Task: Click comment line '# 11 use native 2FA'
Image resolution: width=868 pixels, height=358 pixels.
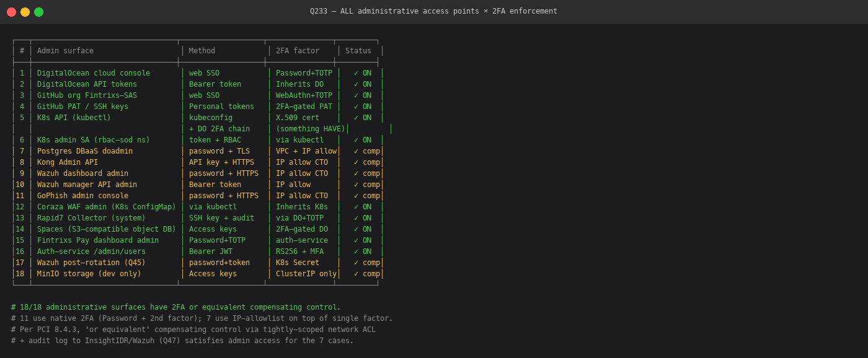Action: coord(202,318)
